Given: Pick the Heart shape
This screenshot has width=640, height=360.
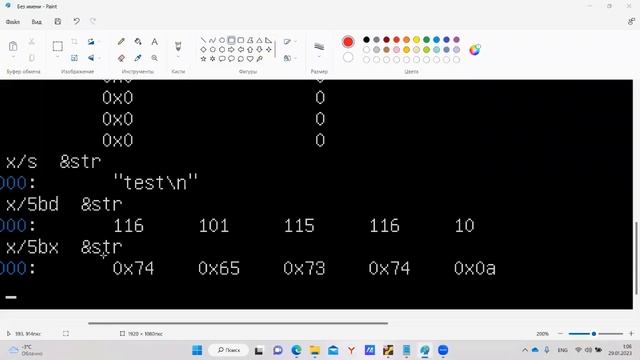Looking at the screenshot, I should pyautogui.click(x=250, y=59).
